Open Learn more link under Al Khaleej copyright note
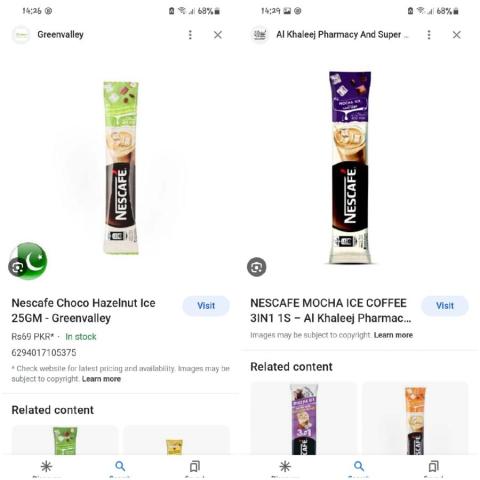Screen dimensions: 480x480 click(393, 335)
